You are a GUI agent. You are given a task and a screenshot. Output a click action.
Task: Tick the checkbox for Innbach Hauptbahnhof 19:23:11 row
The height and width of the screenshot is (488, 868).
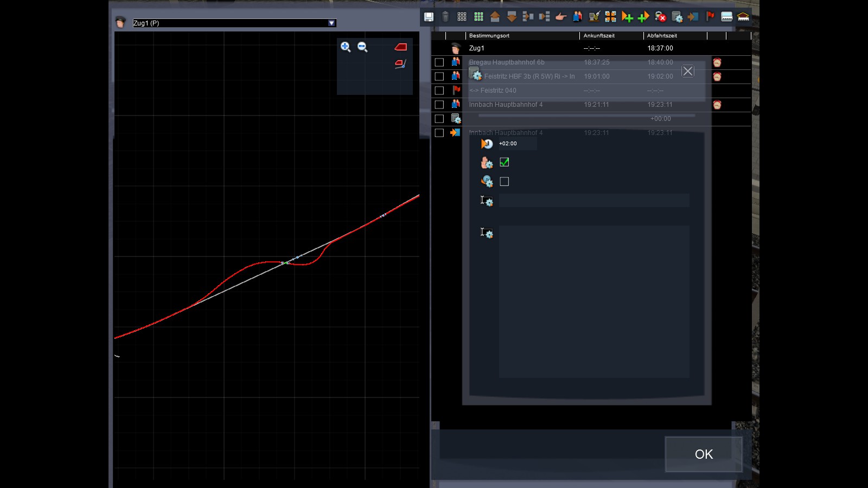439,133
